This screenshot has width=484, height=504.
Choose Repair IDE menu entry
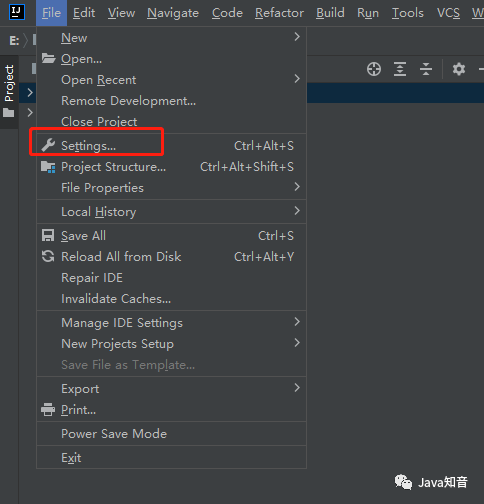point(171,278)
